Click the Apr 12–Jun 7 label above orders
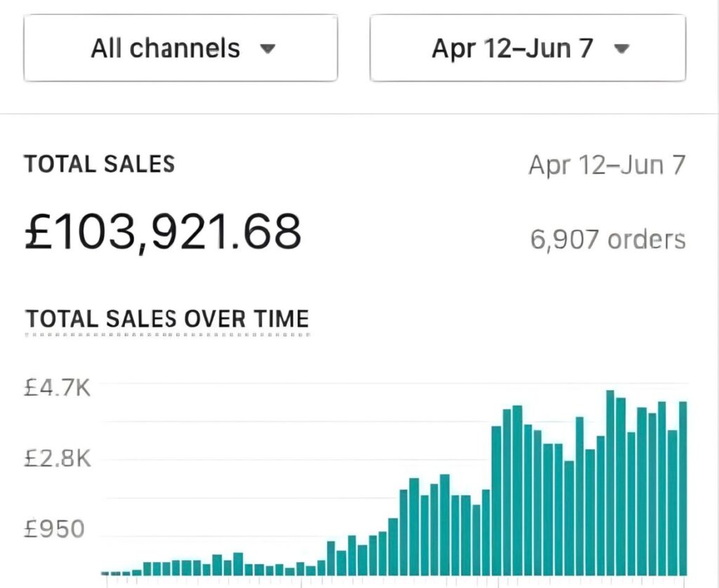 pos(607,166)
